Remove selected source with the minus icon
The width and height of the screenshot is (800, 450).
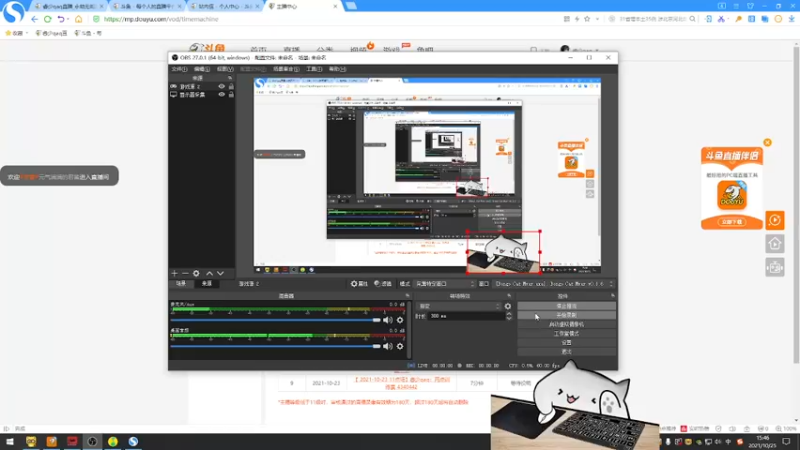coord(185,273)
